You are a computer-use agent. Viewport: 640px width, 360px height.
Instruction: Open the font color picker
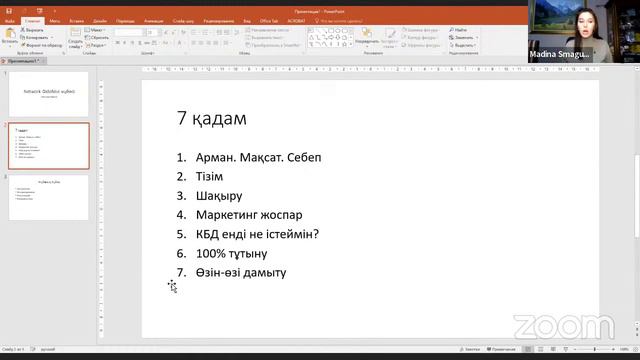180,43
